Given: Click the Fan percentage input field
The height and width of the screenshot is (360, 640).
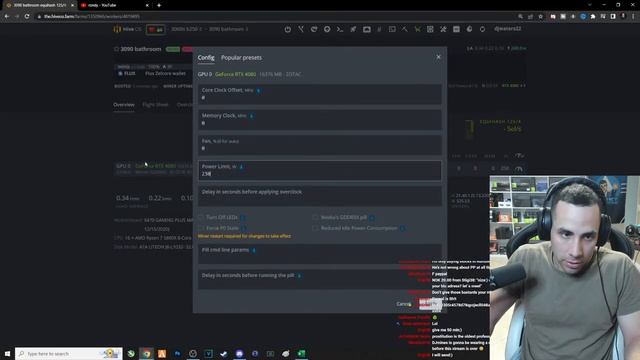Looking at the screenshot, I should [x=320, y=145].
